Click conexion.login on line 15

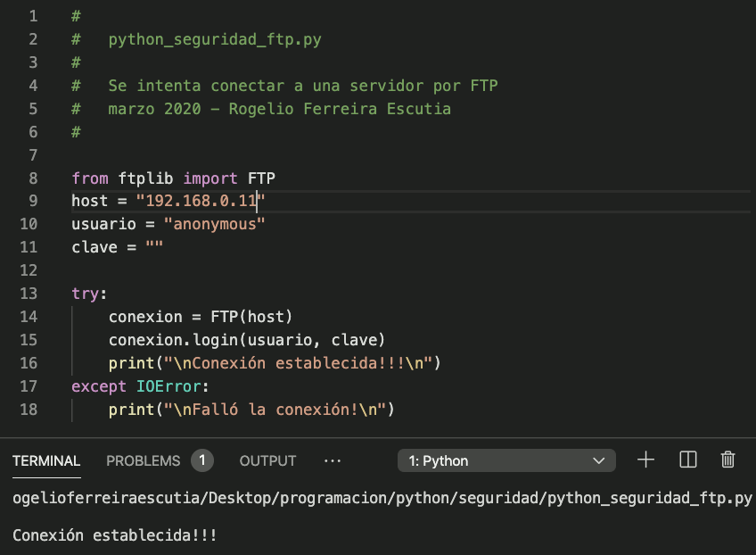(x=178, y=340)
